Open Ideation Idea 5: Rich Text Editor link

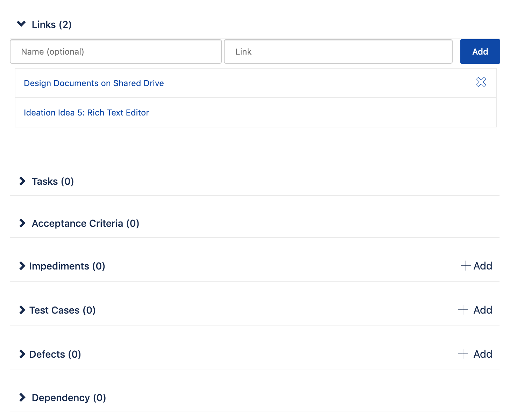(x=86, y=113)
